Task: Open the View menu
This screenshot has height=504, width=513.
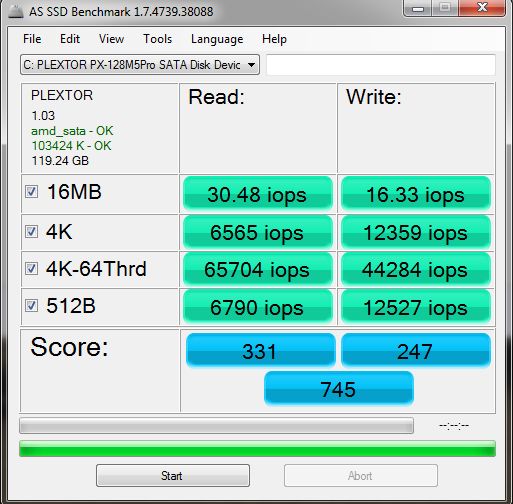Action: [x=111, y=39]
